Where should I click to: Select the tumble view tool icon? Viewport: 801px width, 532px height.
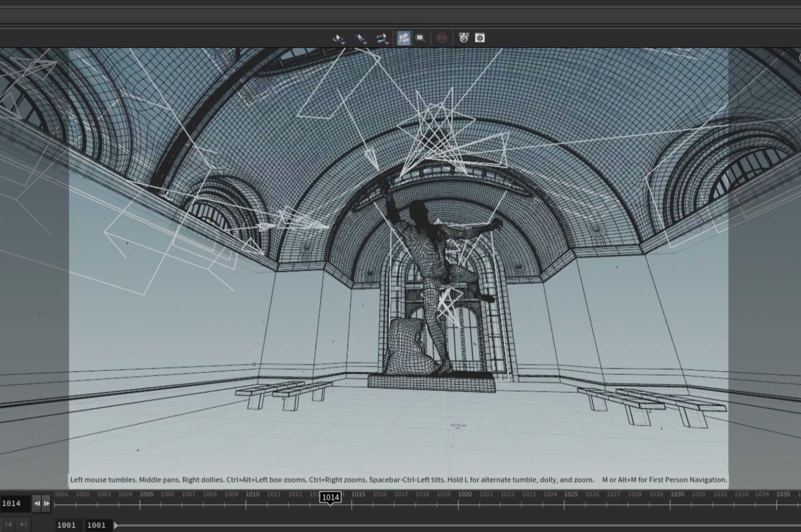point(338,38)
